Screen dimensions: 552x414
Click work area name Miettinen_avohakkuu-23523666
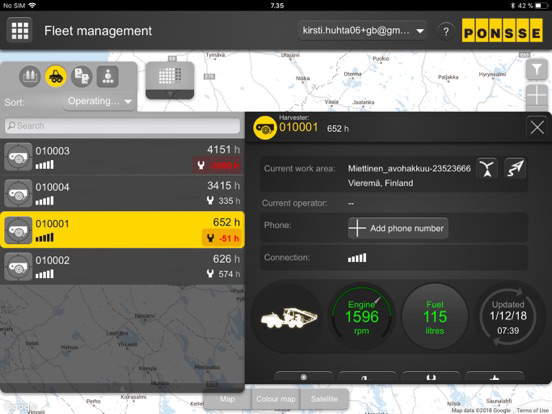pos(409,169)
